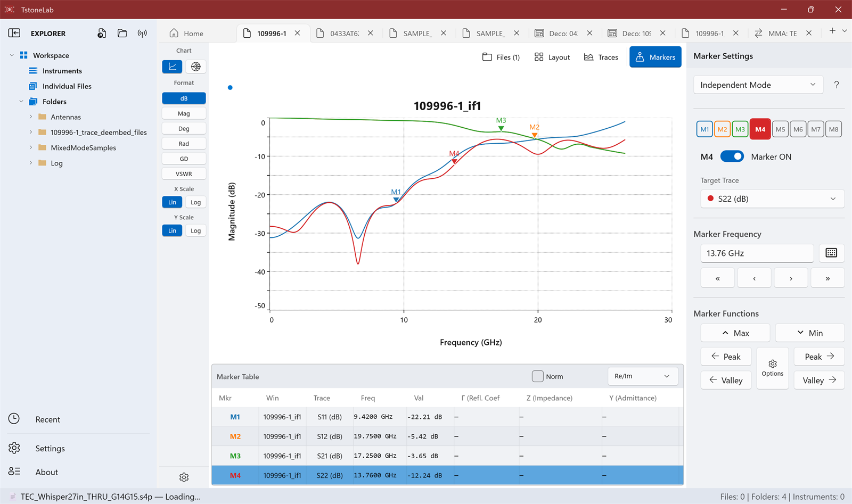The image size is (852, 504).
Task: Select Instruments in Workspace tree
Action: click(62, 71)
